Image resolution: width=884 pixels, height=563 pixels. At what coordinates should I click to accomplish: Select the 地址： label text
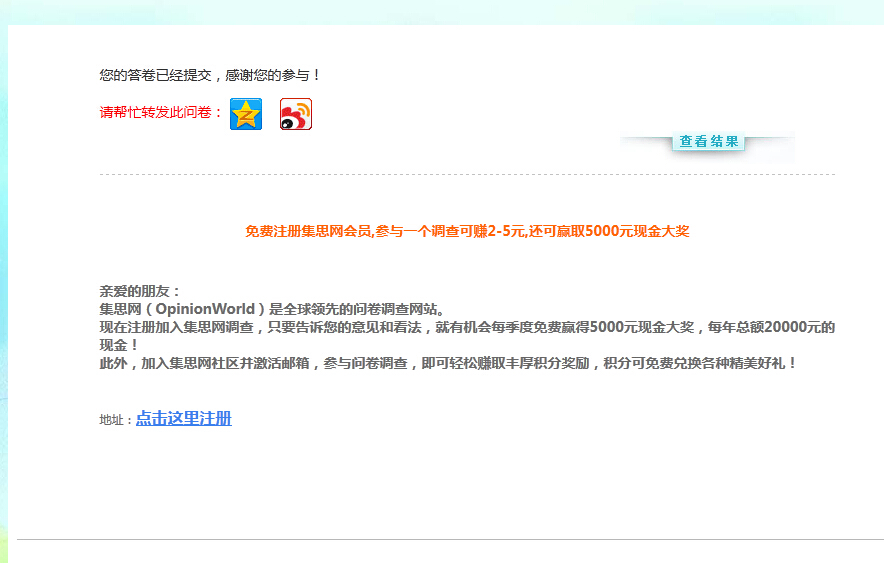click(116, 420)
